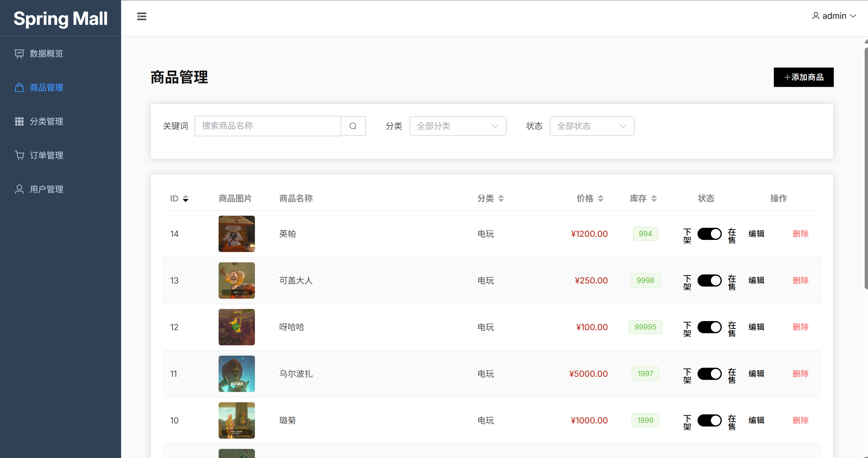Expand the admin user menu
This screenshot has height=458, width=868.
pyautogui.click(x=834, y=16)
